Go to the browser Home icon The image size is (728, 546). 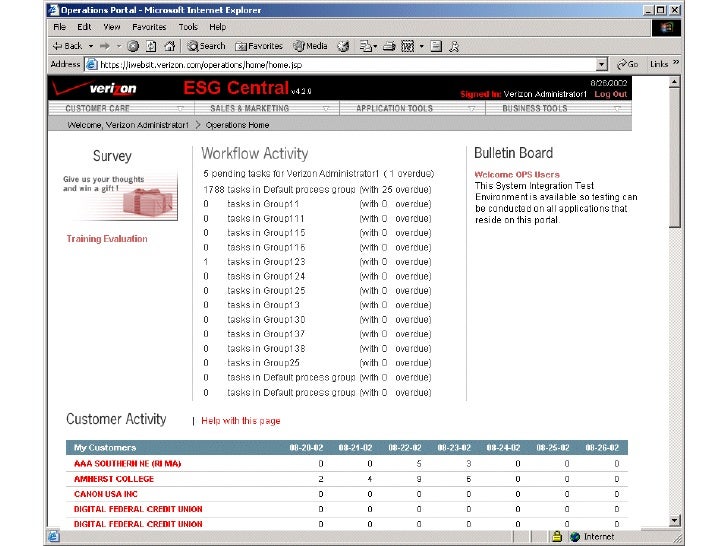pos(170,46)
